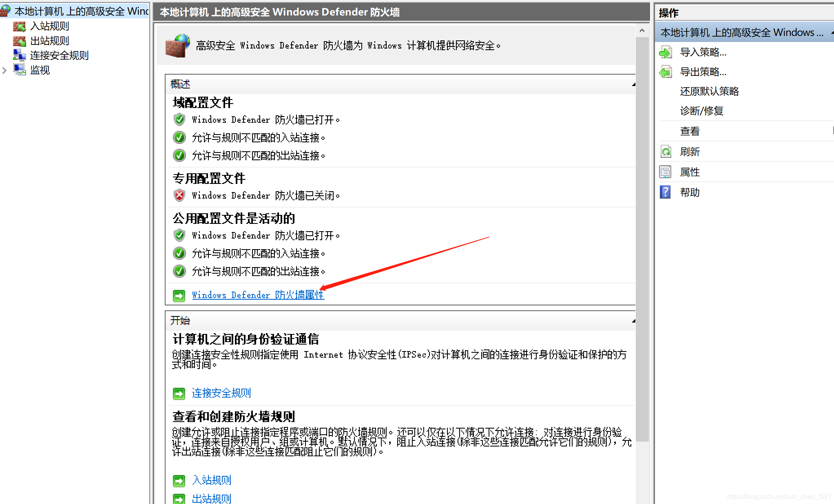The height and width of the screenshot is (504, 834).
Task: Select 入站规则 in the left tree
Action: point(49,26)
